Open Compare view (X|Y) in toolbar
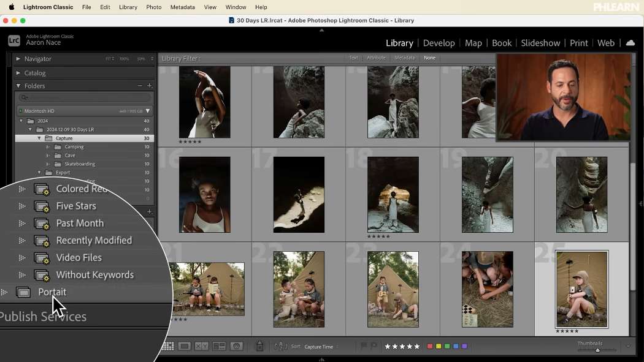The width and height of the screenshot is (644, 362). click(201, 347)
